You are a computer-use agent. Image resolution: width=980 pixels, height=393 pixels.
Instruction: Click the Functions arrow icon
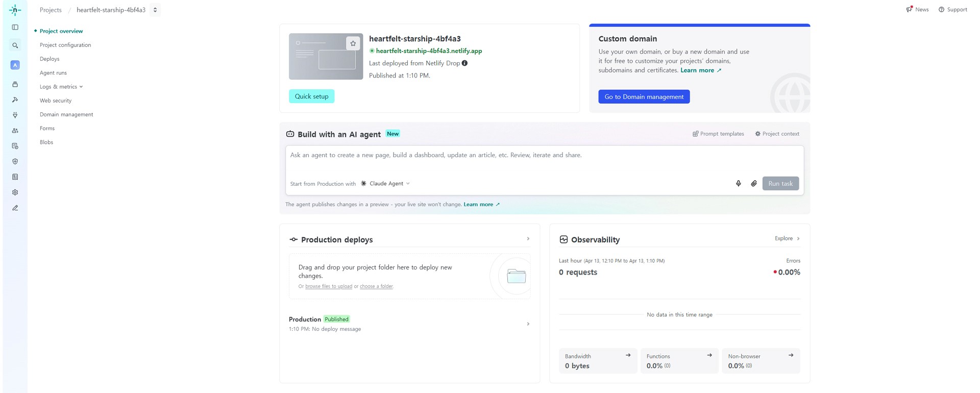(x=709, y=355)
